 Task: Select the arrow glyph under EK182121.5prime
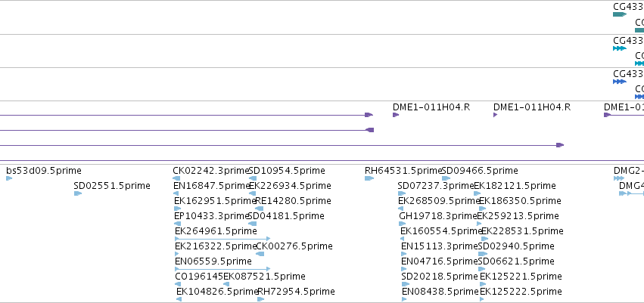point(478,193)
